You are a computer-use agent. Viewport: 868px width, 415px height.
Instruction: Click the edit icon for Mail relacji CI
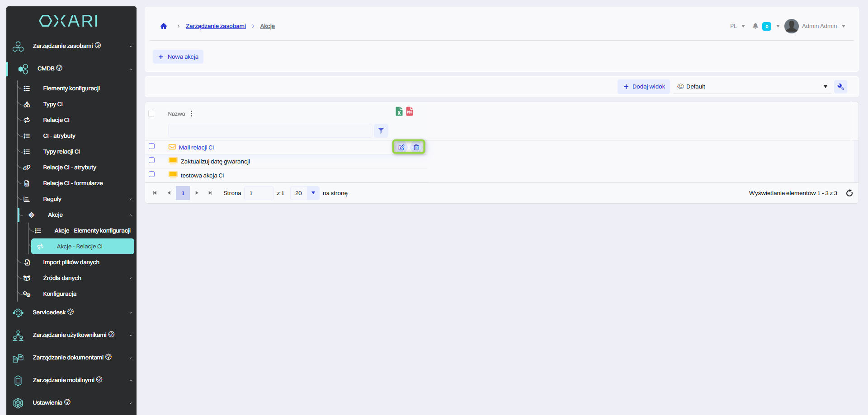point(401,147)
